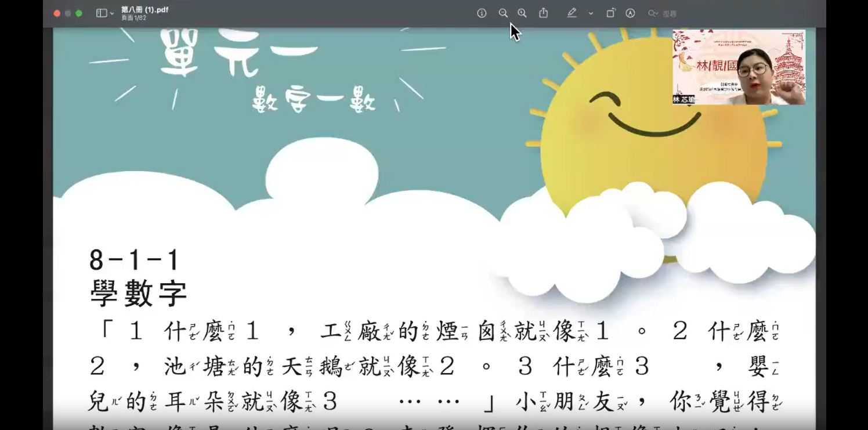
Task: Click the green fullscreen window button
Action: (x=79, y=13)
